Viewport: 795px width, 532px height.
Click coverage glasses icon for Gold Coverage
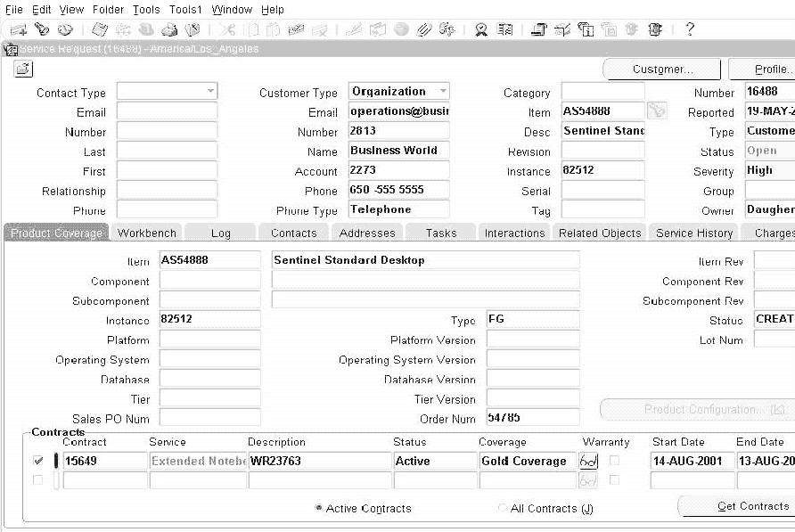[588, 461]
